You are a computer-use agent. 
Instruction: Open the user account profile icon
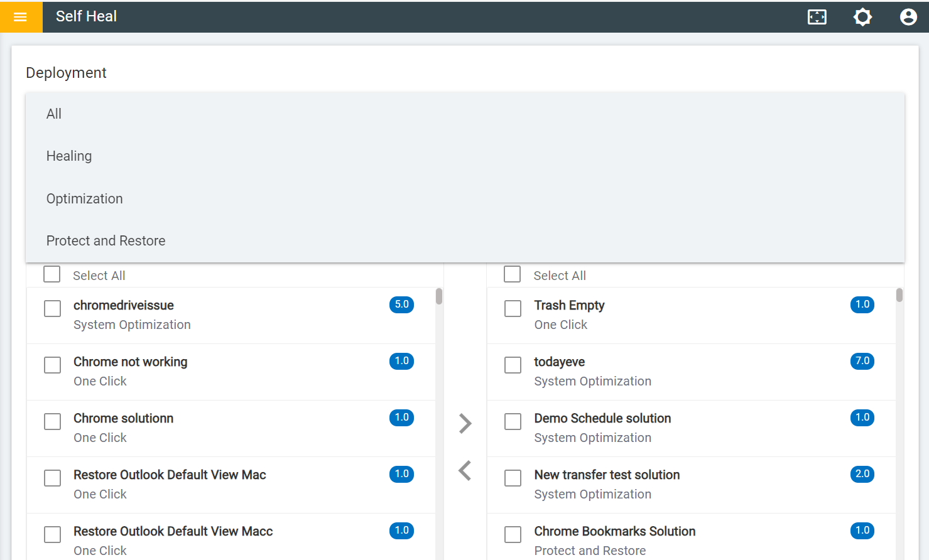[x=908, y=17]
